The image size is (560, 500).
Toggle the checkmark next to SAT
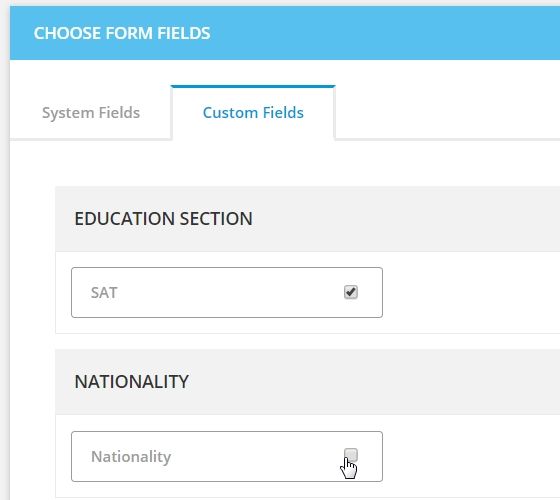[x=351, y=292]
